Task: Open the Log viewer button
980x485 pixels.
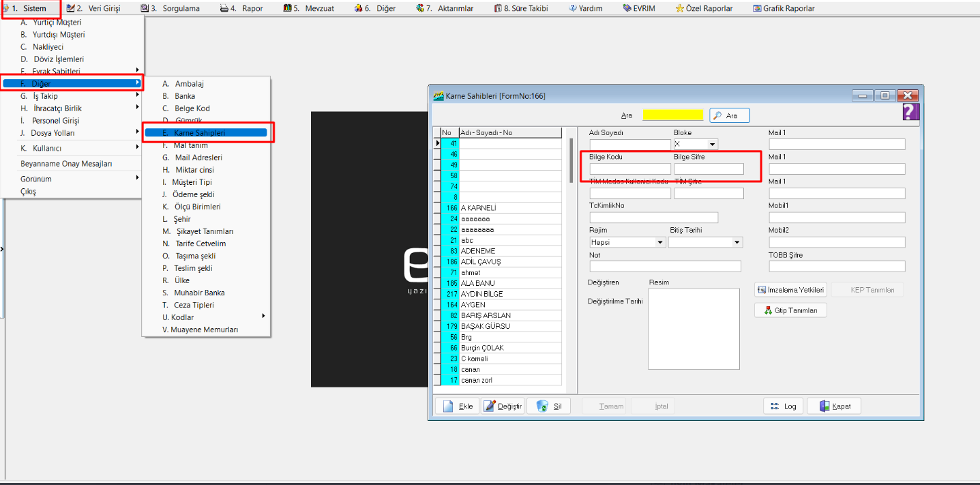Action: (x=783, y=406)
